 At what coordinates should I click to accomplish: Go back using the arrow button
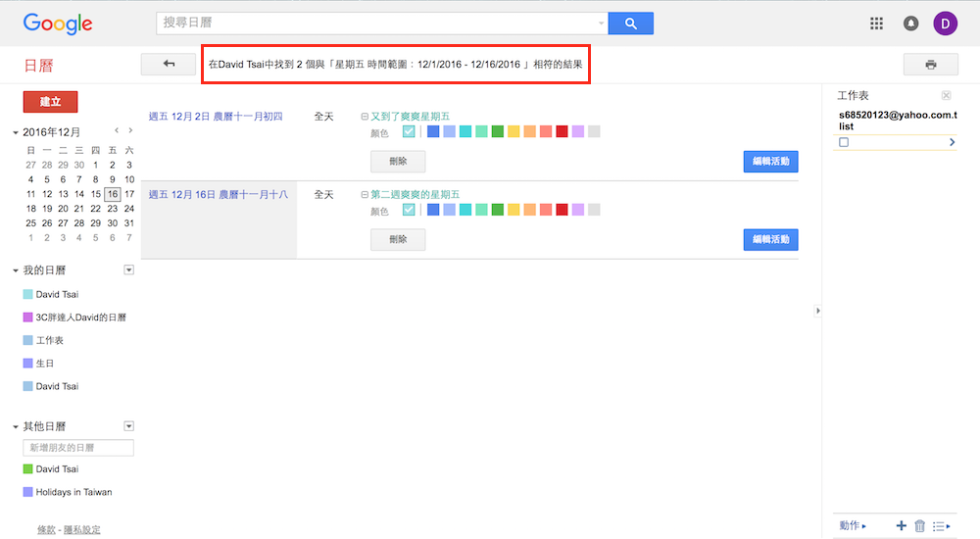169,65
